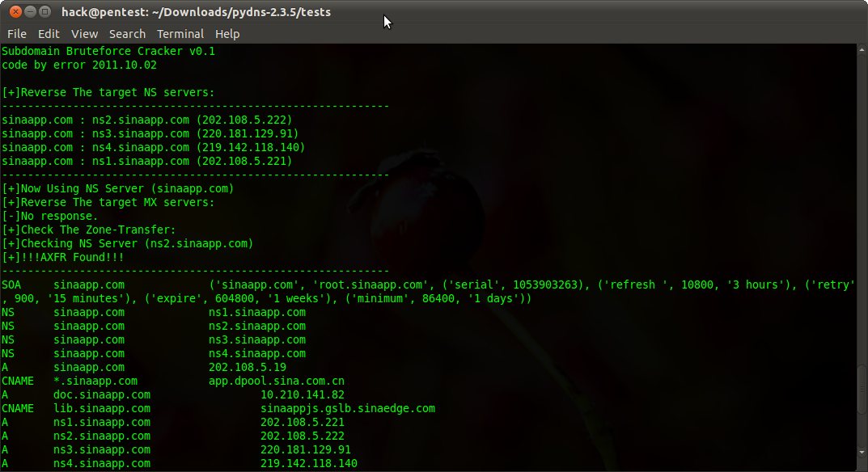This screenshot has width=868, height=472.
Task: Click A record IP 219.142.118.140
Action: coord(309,463)
